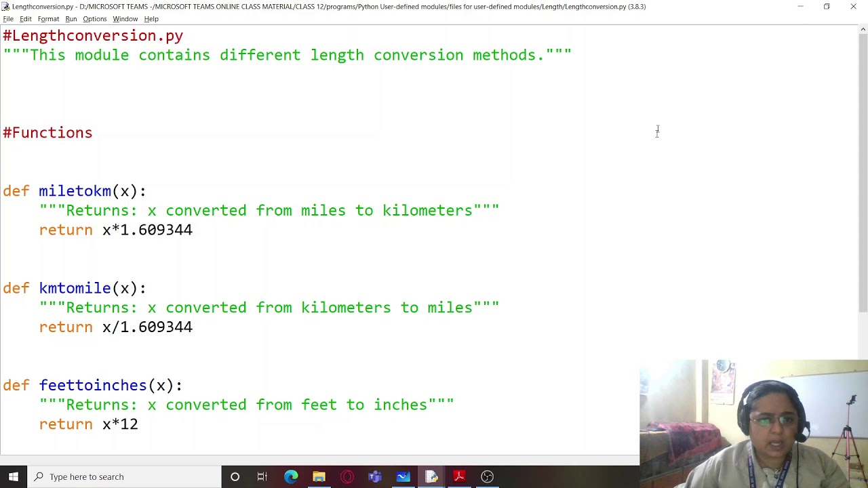This screenshot has height=488, width=868.
Task: Click the Python file icon in title bar
Action: tap(5, 7)
